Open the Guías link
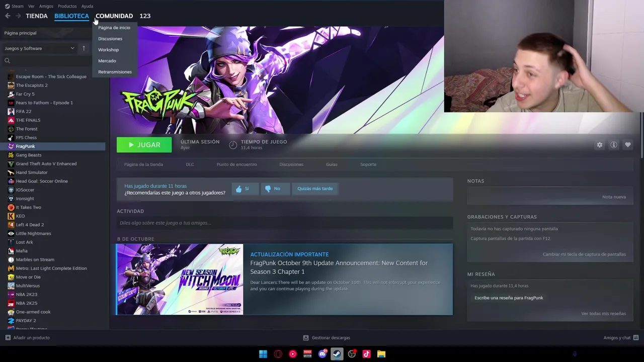This screenshot has height=362, width=644. tap(332, 164)
